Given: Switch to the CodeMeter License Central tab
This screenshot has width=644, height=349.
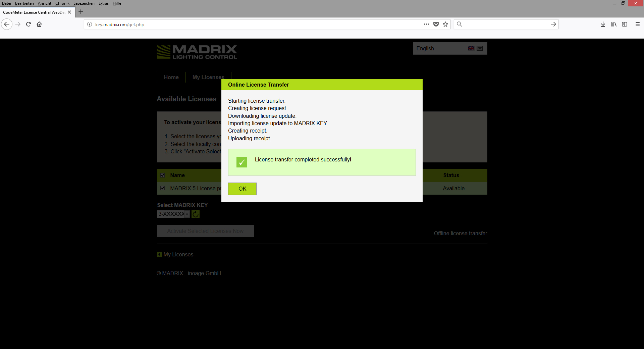Looking at the screenshot, I should pyautogui.click(x=34, y=12).
